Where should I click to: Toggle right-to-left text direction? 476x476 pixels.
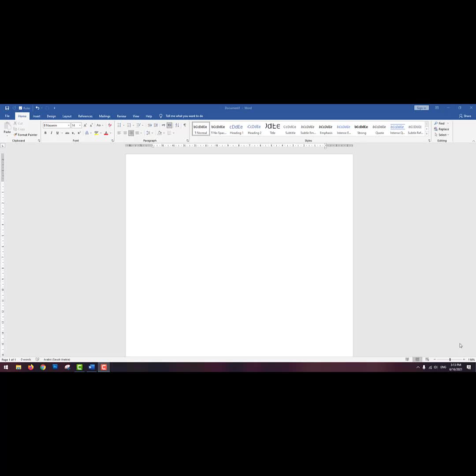pos(169,125)
